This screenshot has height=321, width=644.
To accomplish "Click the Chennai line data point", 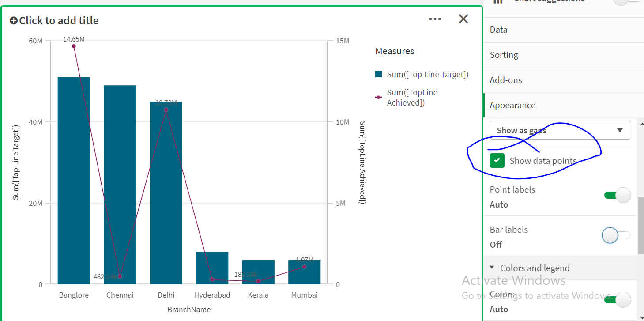I will click(120, 276).
